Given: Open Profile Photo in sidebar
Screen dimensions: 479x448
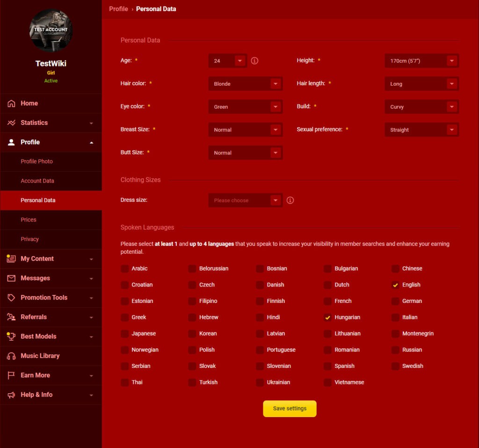Looking at the screenshot, I should [x=37, y=162].
